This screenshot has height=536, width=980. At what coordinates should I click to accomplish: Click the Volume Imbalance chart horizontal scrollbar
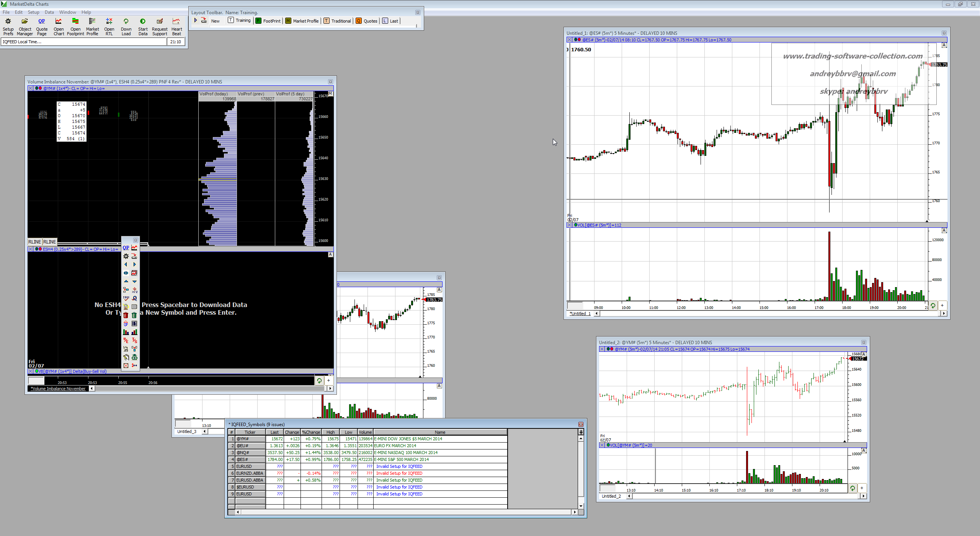(211, 389)
